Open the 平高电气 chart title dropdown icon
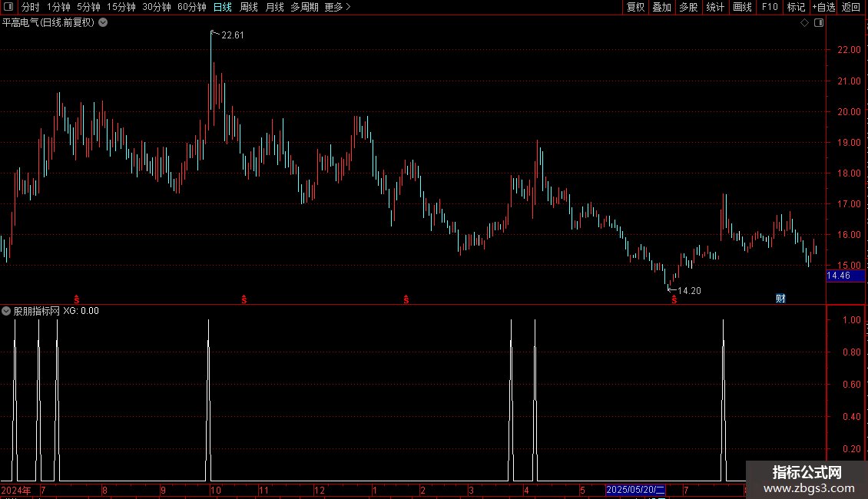This screenshot has height=499, width=868. 103,23
